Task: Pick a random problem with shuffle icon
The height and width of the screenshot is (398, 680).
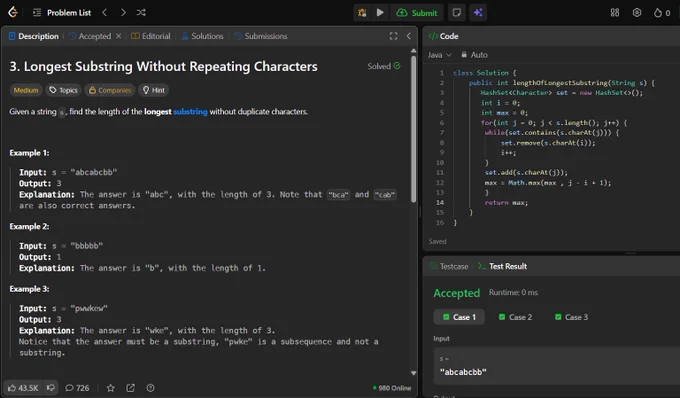Action: point(141,13)
